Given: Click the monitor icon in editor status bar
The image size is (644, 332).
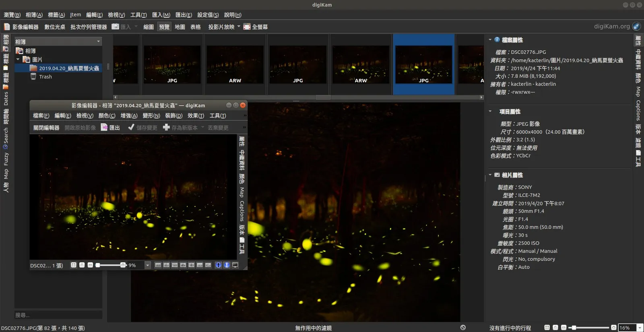Looking at the screenshot, I should pos(235,265).
